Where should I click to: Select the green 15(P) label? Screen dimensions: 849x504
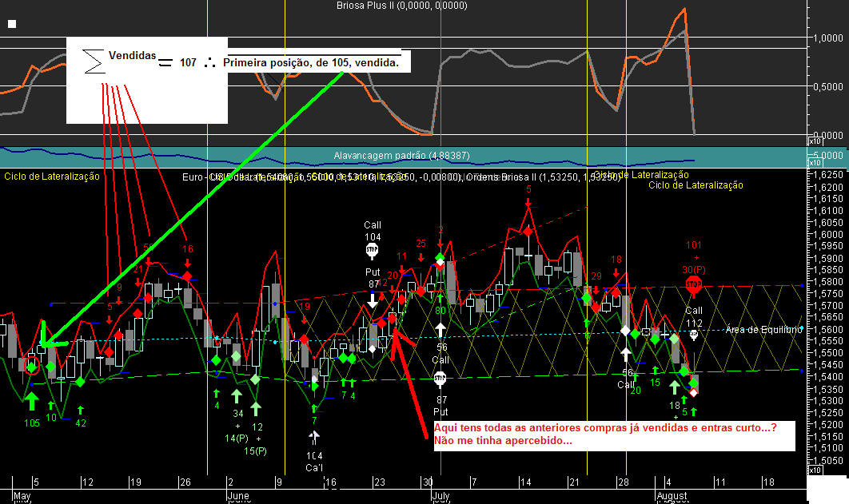(x=255, y=451)
